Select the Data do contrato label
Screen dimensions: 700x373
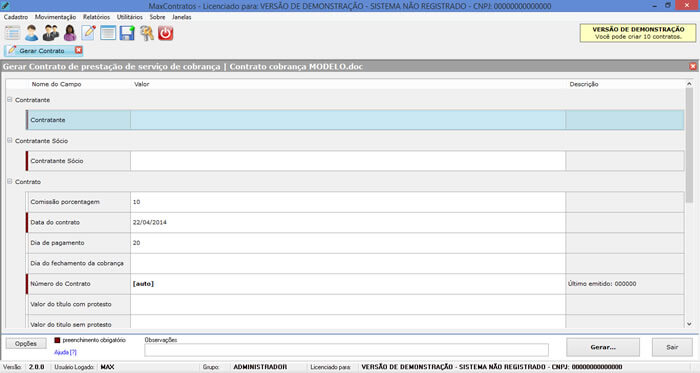[x=55, y=222]
